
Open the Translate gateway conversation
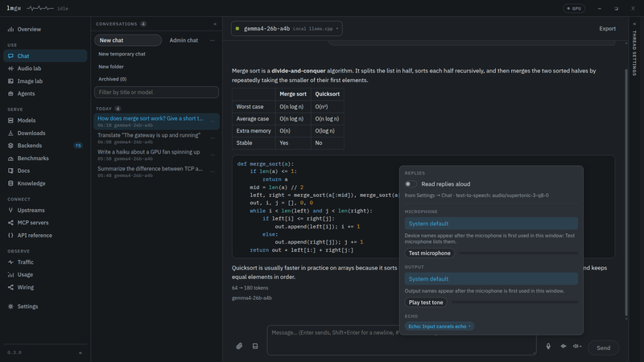[152, 138]
